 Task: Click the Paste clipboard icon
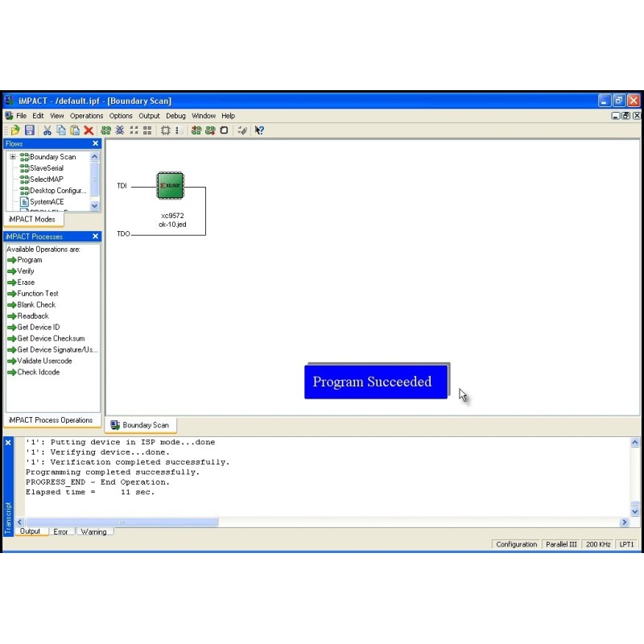pos(75,130)
